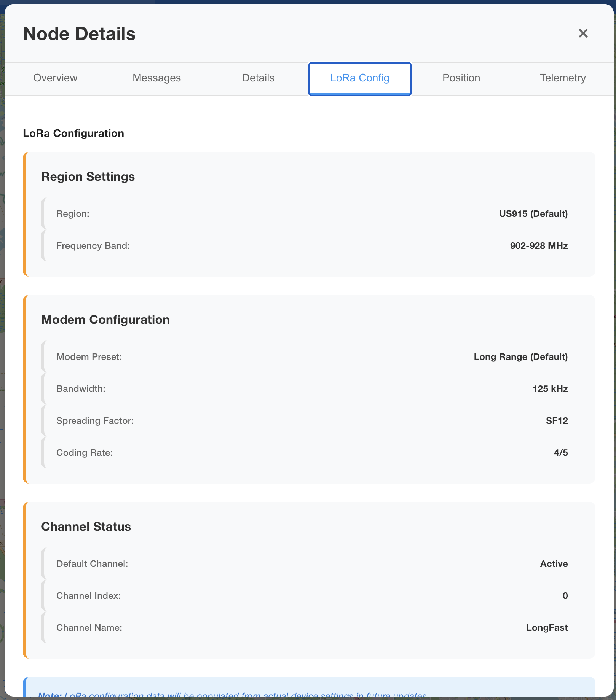The image size is (616, 700).
Task: Click the LongFast channel name value
Action: [x=547, y=627]
